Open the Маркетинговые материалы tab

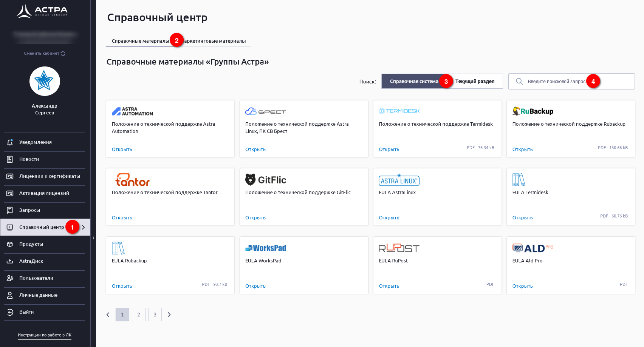(215, 41)
